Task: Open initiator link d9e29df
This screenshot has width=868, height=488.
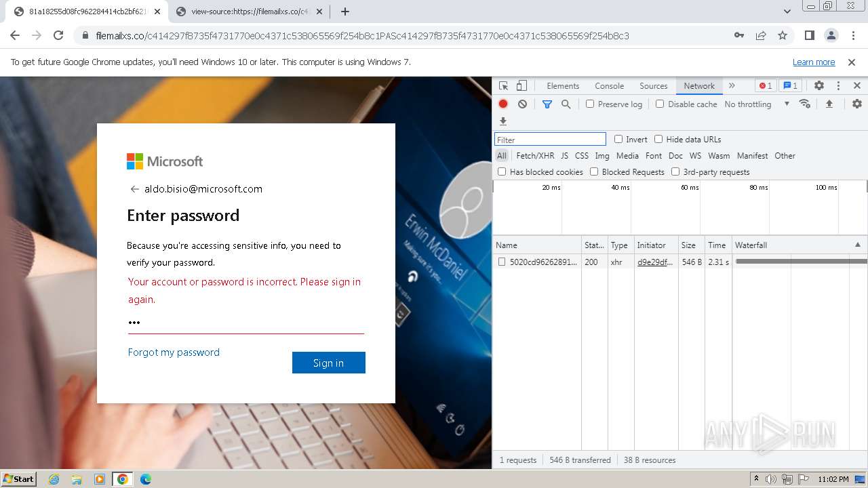Action: point(655,262)
